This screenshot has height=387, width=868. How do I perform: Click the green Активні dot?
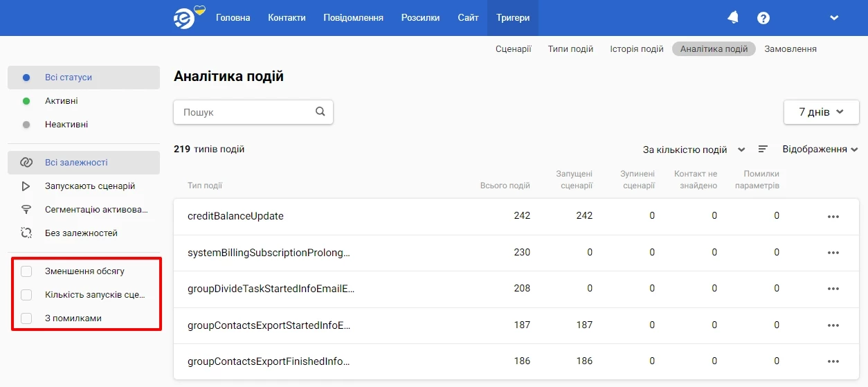point(26,101)
